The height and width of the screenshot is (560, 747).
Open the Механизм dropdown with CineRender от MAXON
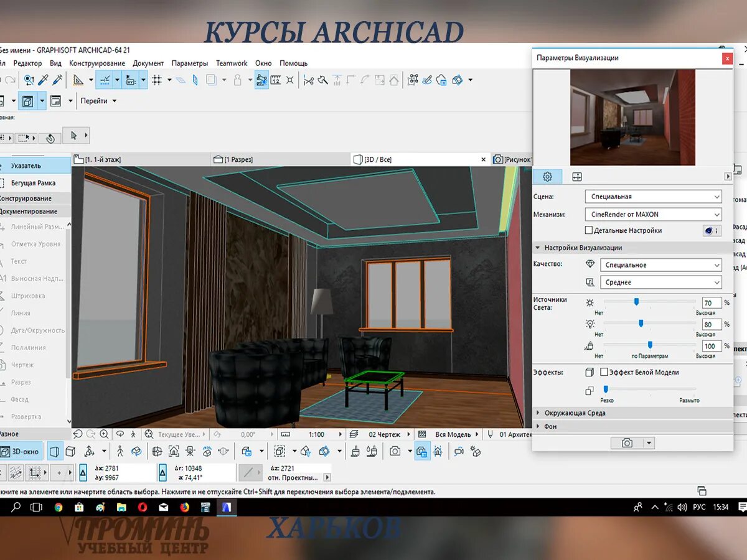653,214
